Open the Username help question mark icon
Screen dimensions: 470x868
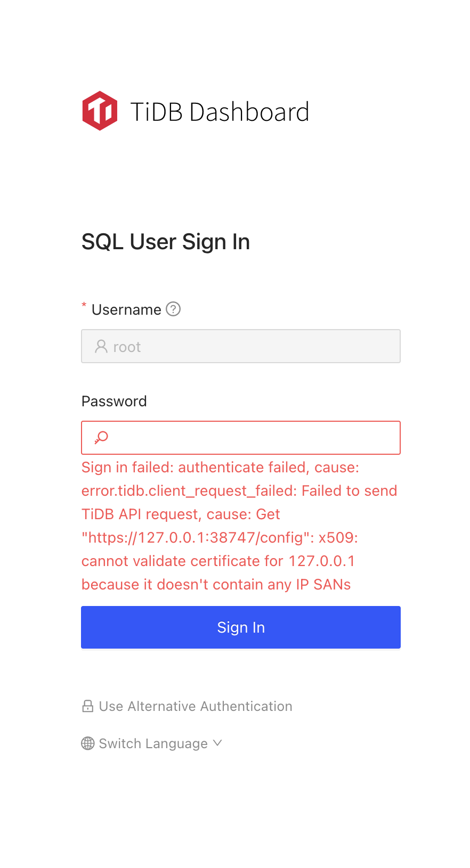click(173, 309)
